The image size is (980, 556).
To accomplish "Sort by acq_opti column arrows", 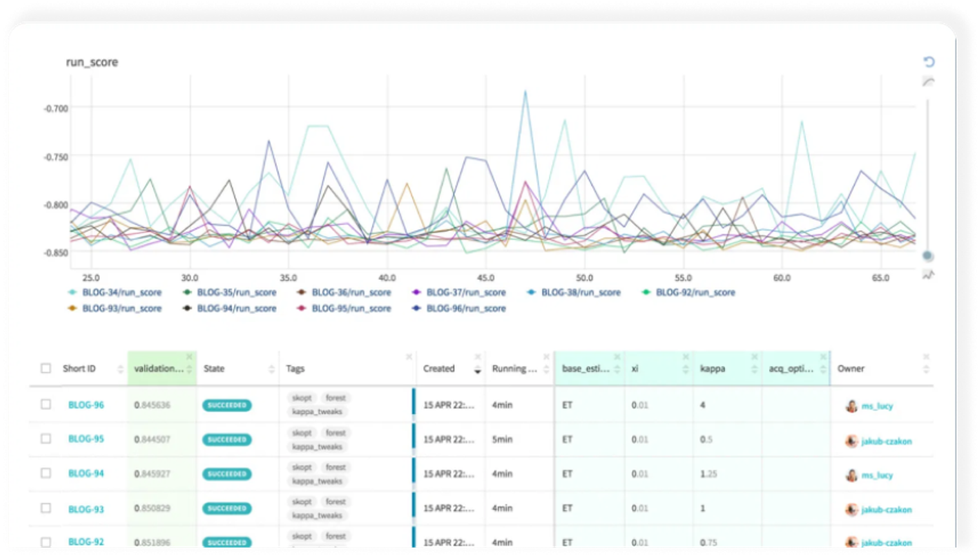I will coord(822,369).
